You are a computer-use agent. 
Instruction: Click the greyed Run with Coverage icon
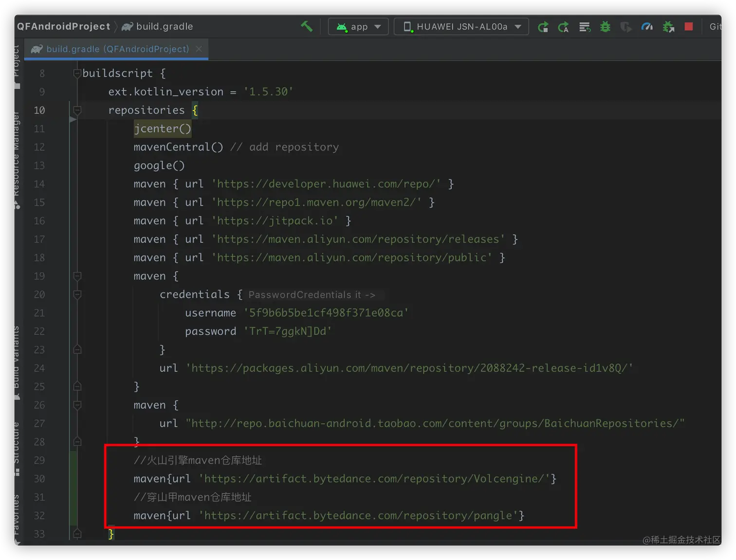pyautogui.click(x=626, y=27)
